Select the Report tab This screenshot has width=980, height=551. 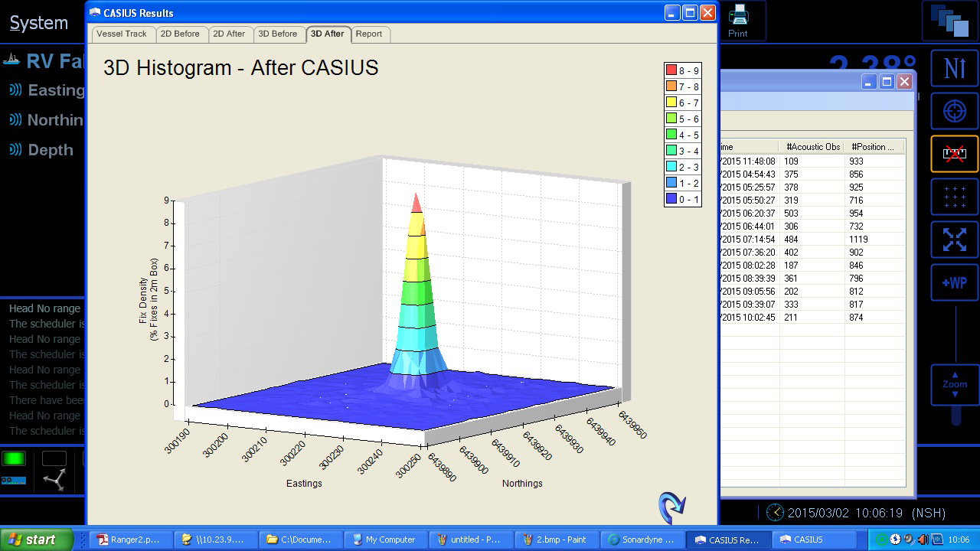pos(368,34)
